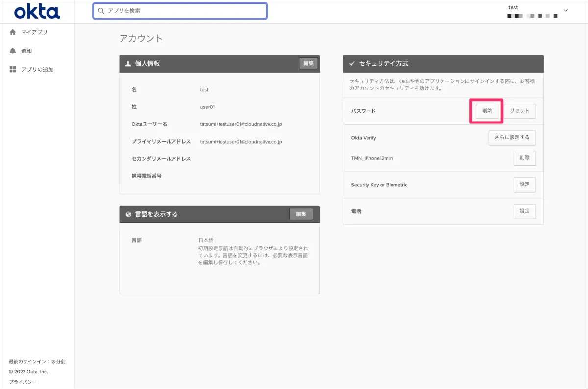Viewport: 588px width, 389px height.
Task: Click the Okta logo
Action: [x=37, y=11]
